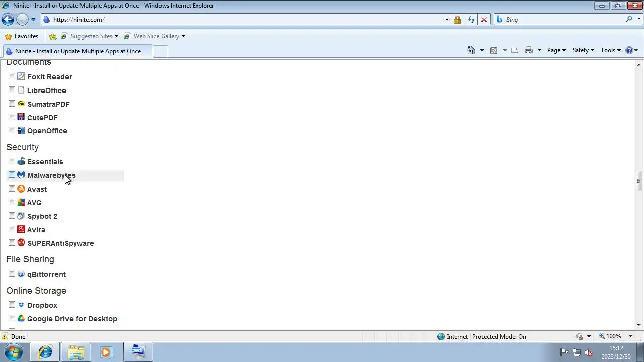Click the Essentials label
Screen dimensions: 644x362
[x=45, y=162]
